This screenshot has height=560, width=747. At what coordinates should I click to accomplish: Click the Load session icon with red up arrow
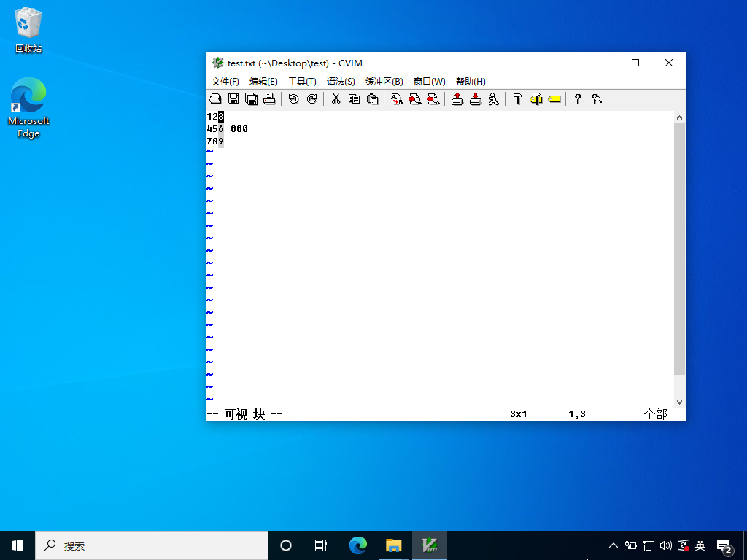pyautogui.click(x=457, y=99)
